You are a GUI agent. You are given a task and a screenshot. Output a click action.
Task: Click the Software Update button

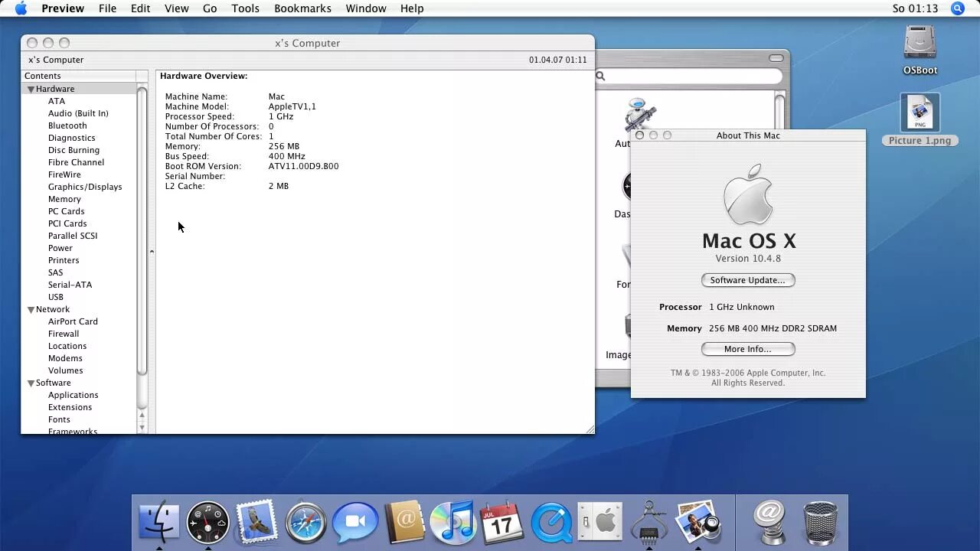tap(748, 280)
